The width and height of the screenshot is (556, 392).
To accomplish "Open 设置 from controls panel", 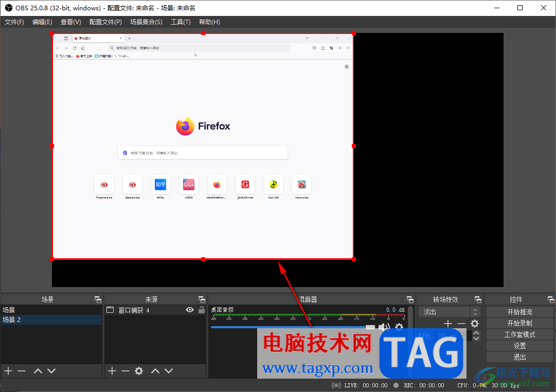I will click(520, 346).
